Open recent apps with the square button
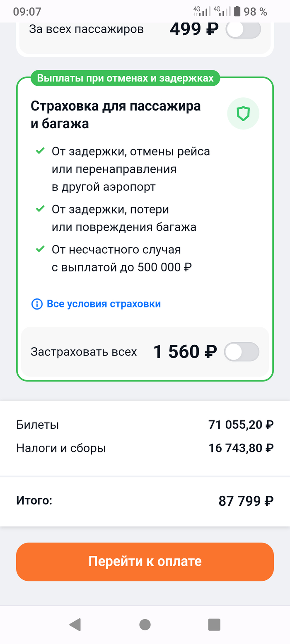The height and width of the screenshot is (644, 290). click(214, 625)
